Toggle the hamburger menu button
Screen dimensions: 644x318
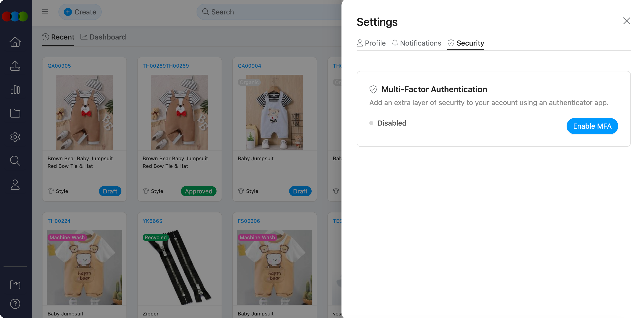click(x=45, y=12)
